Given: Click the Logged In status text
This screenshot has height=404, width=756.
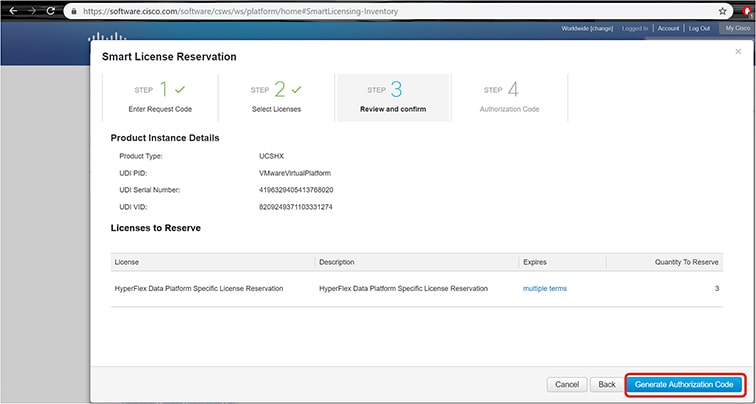Looking at the screenshot, I should point(635,28).
